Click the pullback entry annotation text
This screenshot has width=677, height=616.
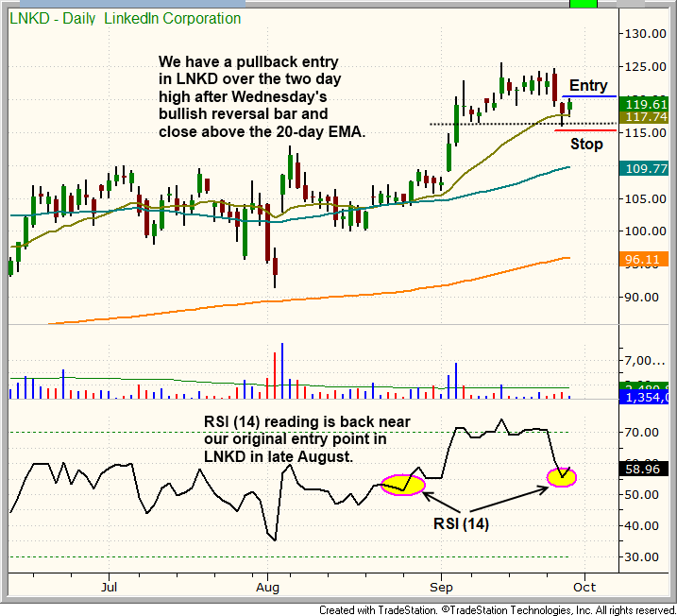tap(262, 97)
